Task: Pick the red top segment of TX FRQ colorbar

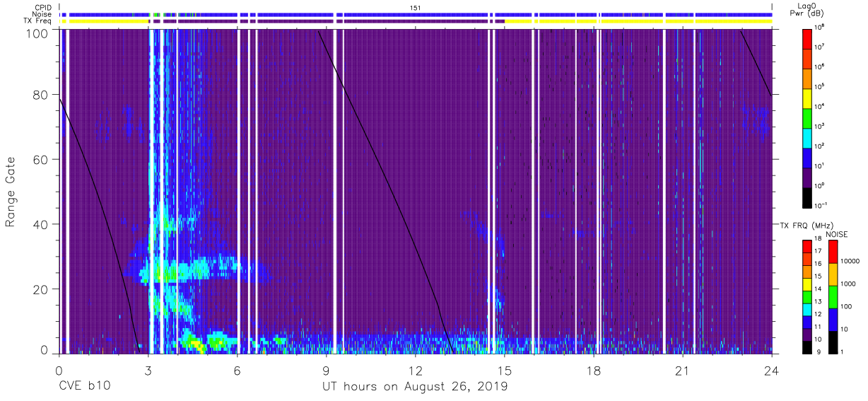Action: [x=807, y=247]
